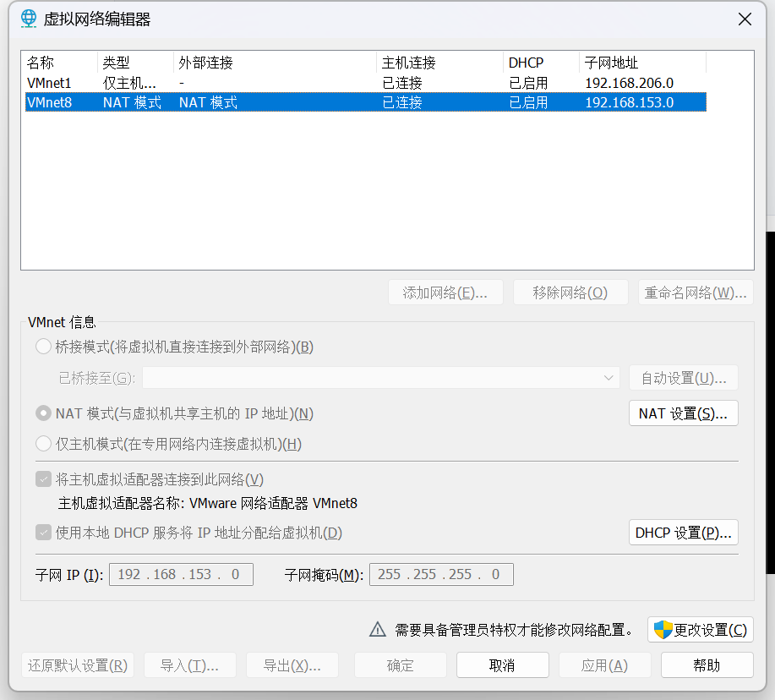Click the 确定 button
The width and height of the screenshot is (775, 700).
click(401, 665)
